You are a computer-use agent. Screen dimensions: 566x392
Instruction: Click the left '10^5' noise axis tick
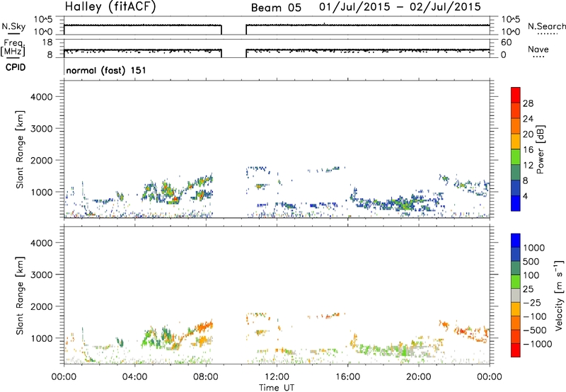43,20
